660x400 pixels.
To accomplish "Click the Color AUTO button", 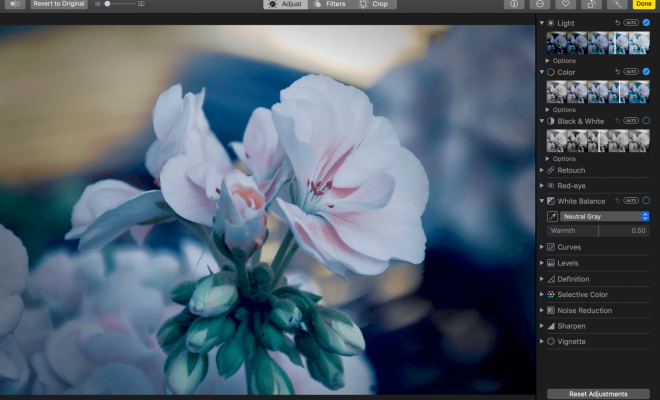I will [x=631, y=72].
